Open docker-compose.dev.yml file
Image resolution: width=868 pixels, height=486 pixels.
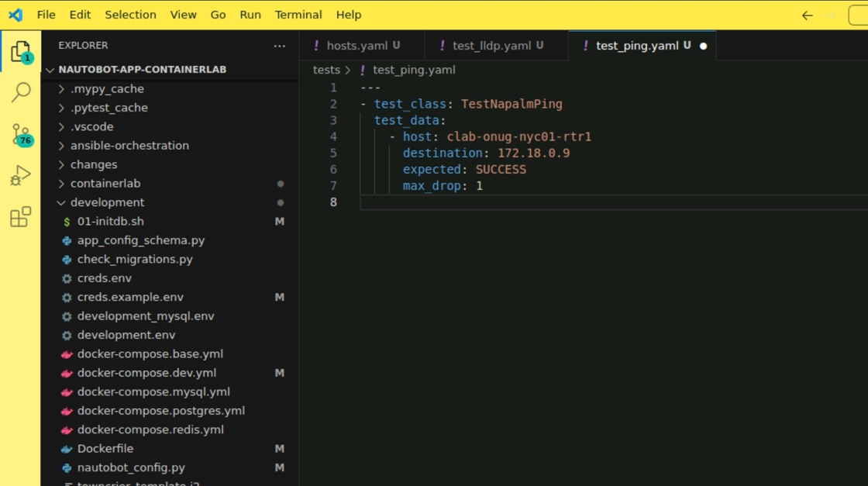(x=146, y=373)
